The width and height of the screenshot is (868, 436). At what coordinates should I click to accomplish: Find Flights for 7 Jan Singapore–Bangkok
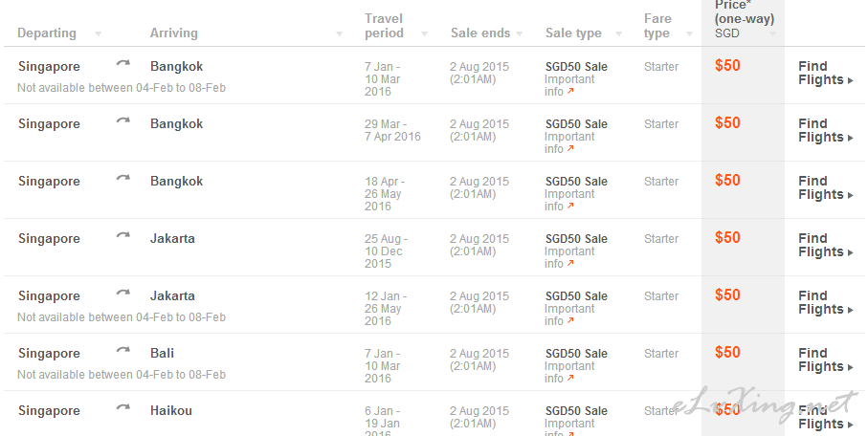(x=825, y=73)
